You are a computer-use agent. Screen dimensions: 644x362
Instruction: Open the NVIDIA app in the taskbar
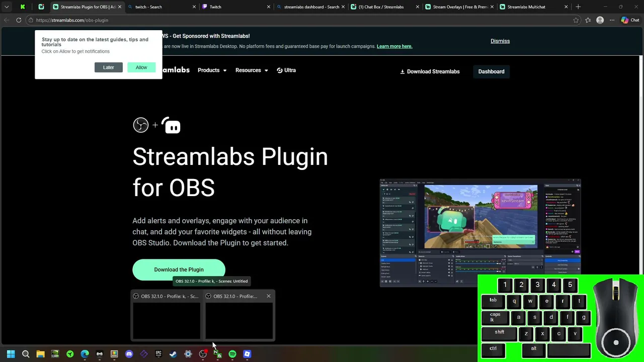(x=55, y=354)
